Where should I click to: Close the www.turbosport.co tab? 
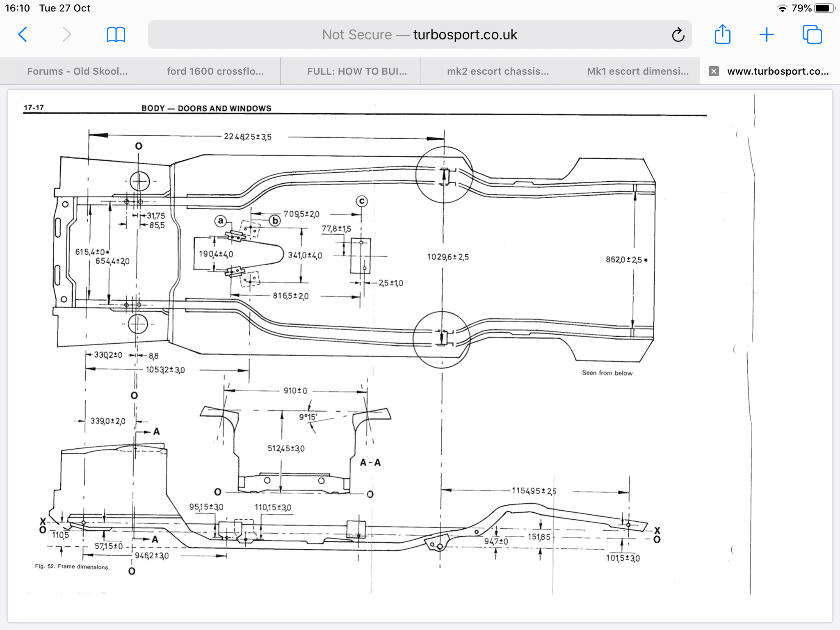pyautogui.click(x=714, y=71)
